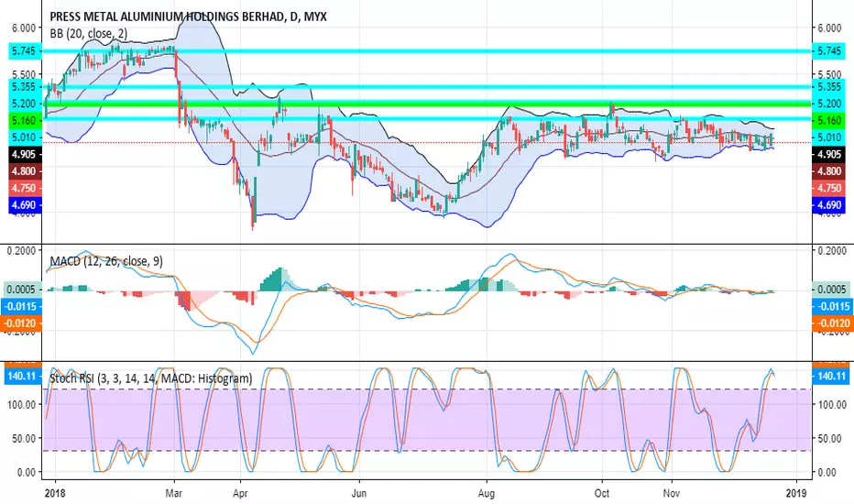Click the green 5.160 label on left axis
The width and height of the screenshot is (854, 504).
[24, 120]
